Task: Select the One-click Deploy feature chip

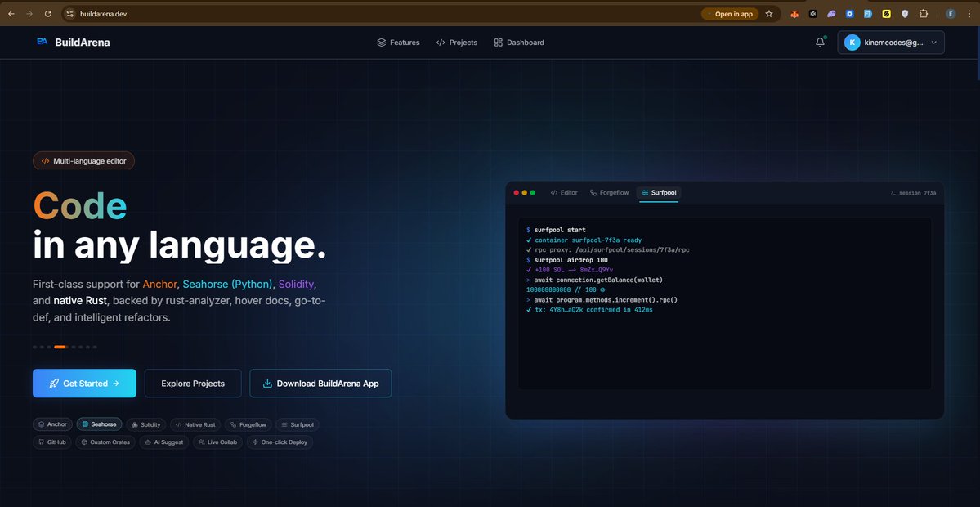Action: pyautogui.click(x=280, y=442)
